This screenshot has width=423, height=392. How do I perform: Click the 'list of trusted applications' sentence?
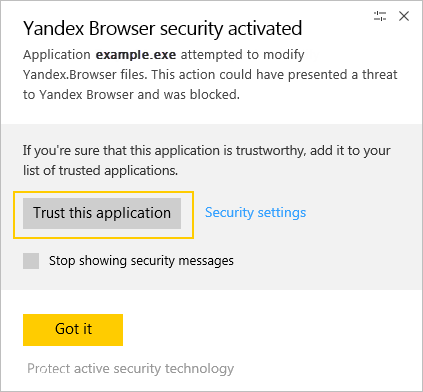click(100, 171)
